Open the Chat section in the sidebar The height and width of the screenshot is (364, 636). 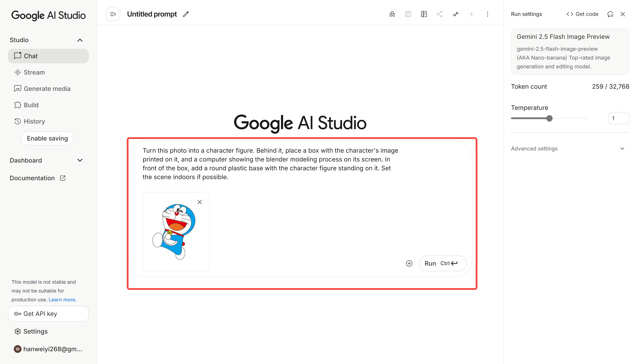(x=48, y=56)
